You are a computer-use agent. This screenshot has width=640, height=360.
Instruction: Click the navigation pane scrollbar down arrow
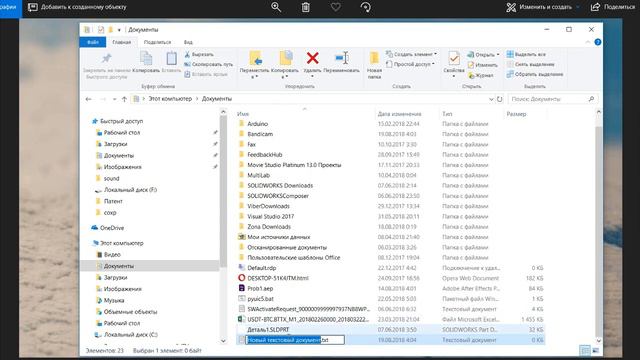pos(223,341)
